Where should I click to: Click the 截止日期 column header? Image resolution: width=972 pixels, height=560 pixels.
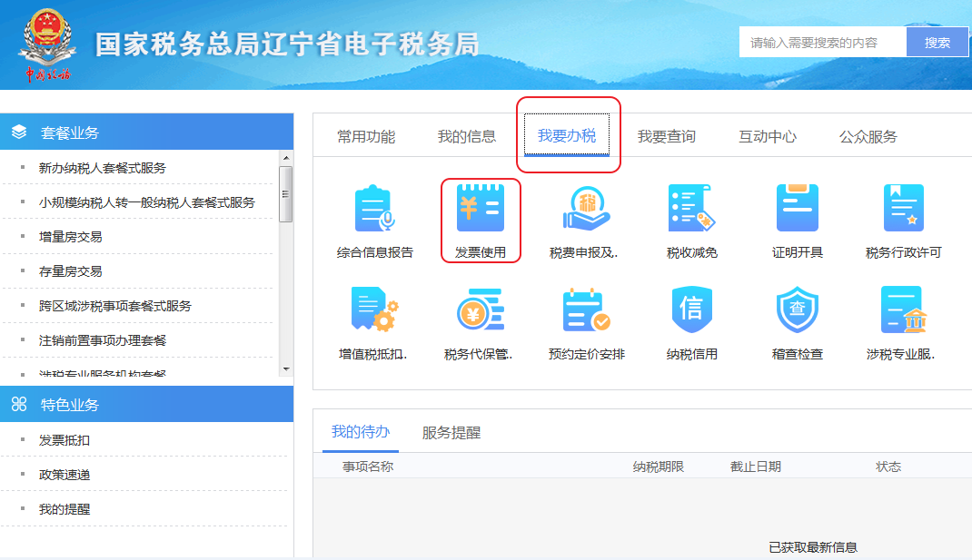(x=756, y=467)
